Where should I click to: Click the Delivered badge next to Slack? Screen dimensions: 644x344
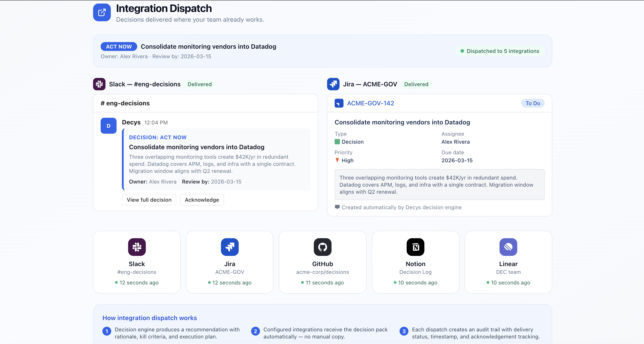coord(199,84)
